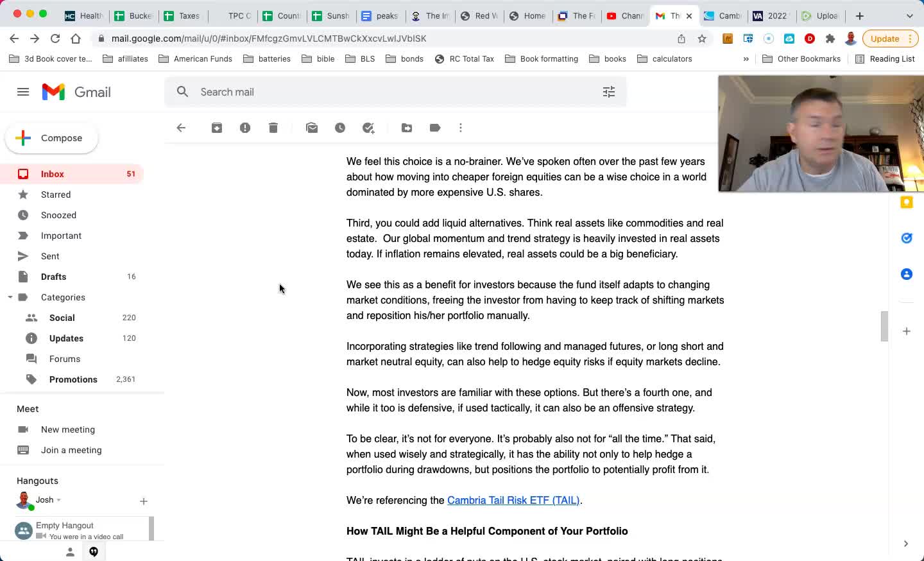Show more bookmarks chevron

click(746, 58)
